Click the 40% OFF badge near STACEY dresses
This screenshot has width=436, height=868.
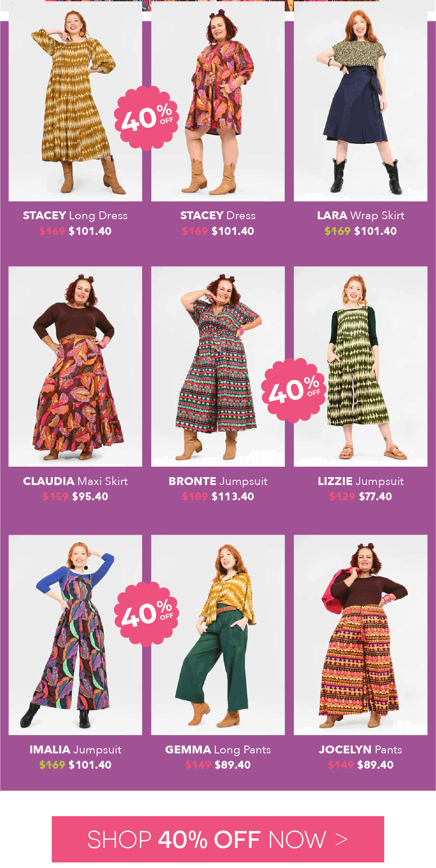point(146,119)
